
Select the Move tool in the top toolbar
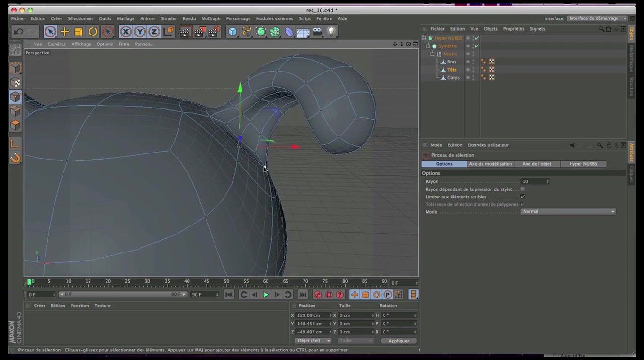click(x=64, y=32)
